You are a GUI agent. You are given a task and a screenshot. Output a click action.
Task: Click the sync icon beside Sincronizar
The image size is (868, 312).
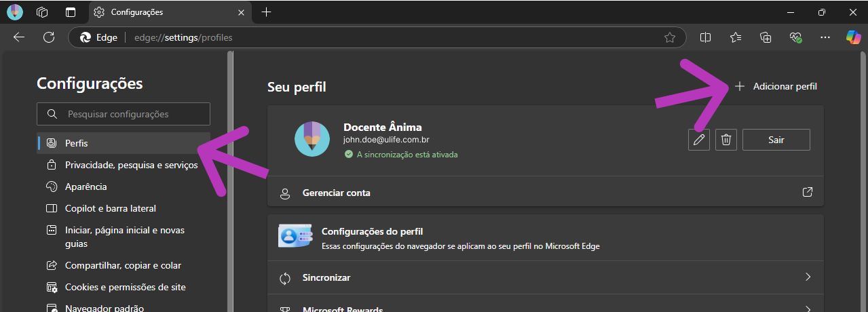pyautogui.click(x=286, y=278)
